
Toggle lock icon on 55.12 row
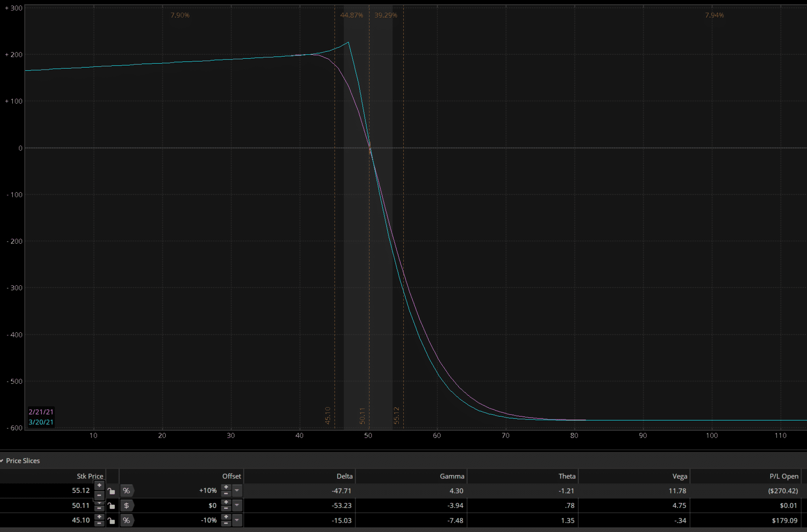click(x=111, y=491)
